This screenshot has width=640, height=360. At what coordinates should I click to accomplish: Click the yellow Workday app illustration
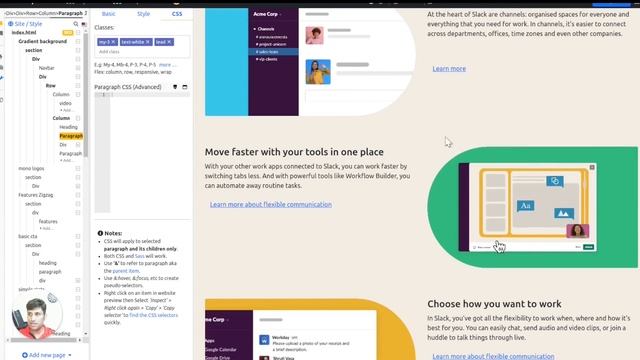(x=310, y=329)
